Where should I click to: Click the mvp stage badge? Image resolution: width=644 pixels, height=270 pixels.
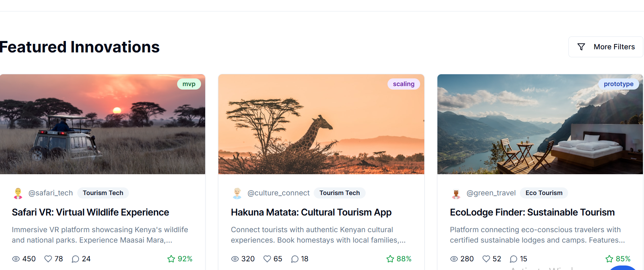pos(189,84)
